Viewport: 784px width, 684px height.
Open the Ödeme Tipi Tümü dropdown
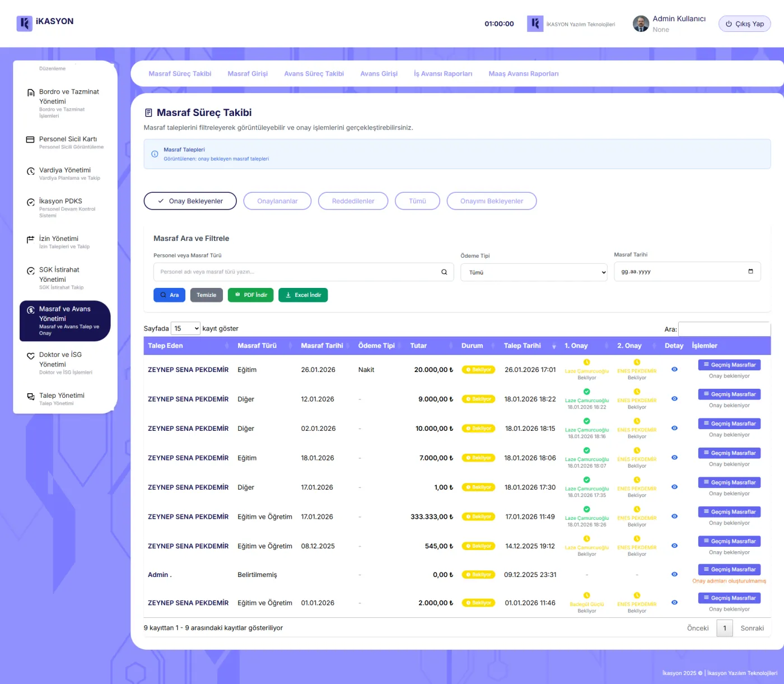[534, 272]
